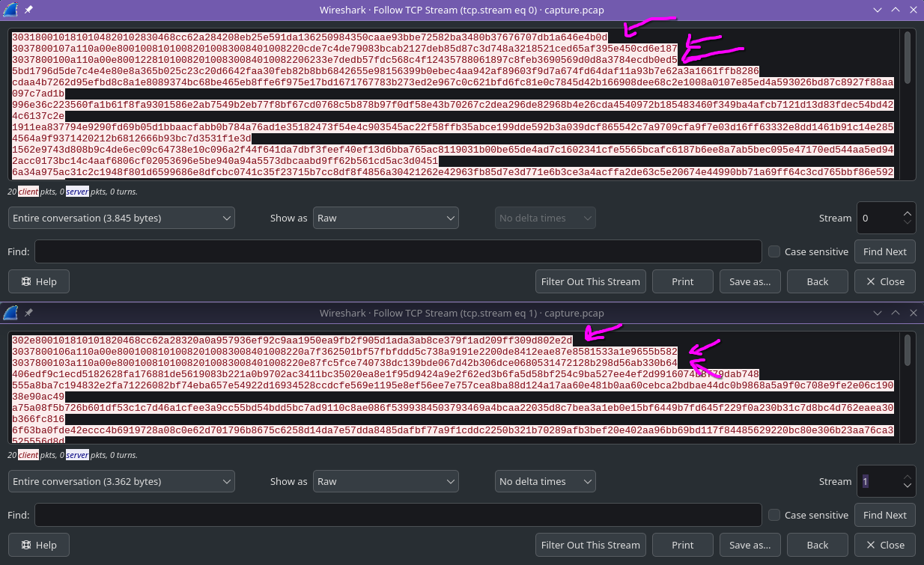
Task: Open Help in the stream 0 window
Action: click(x=39, y=281)
